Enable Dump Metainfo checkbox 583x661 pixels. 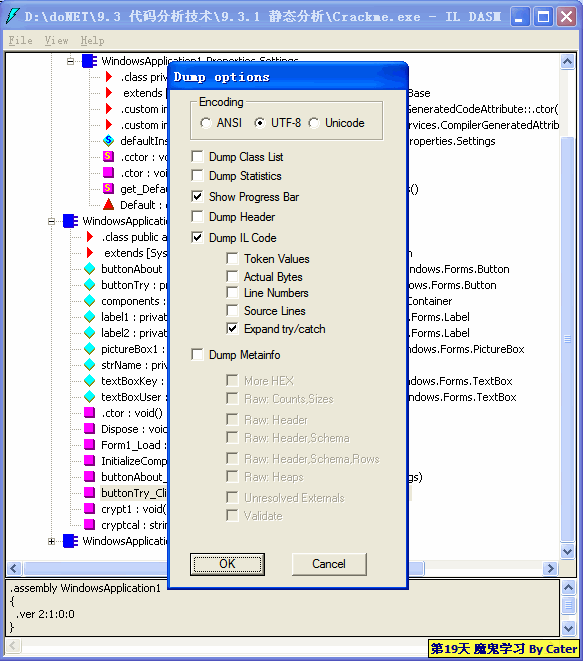pos(197,355)
